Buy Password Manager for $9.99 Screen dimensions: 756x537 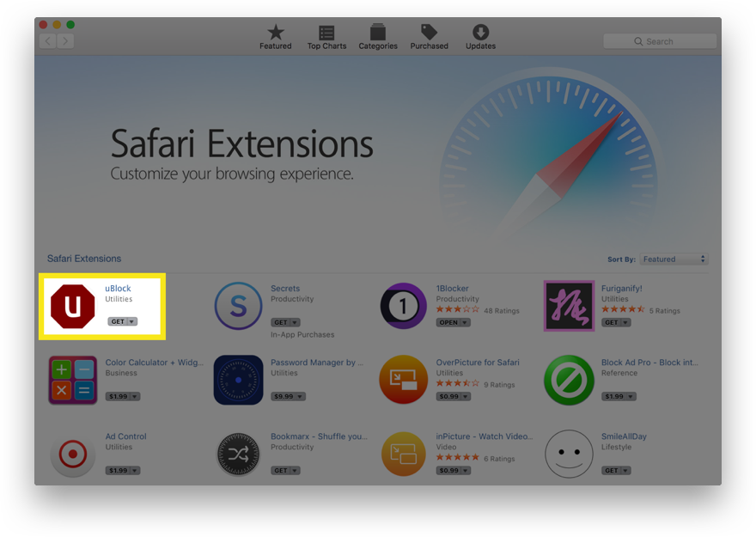coord(283,397)
